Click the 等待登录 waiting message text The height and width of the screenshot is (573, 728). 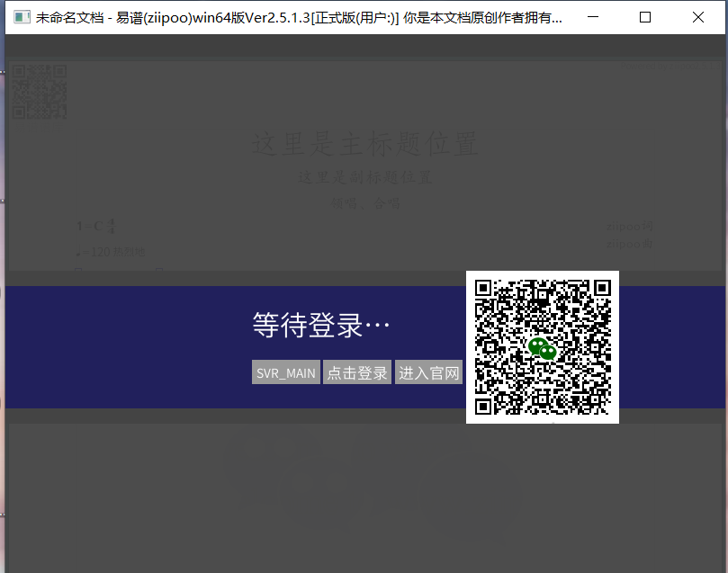pyautogui.click(x=319, y=324)
